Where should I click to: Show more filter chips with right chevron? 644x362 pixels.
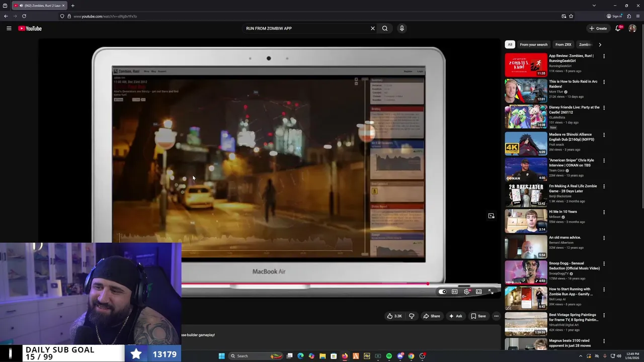(x=600, y=45)
